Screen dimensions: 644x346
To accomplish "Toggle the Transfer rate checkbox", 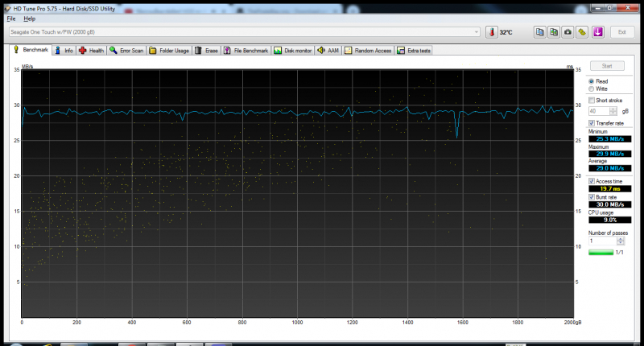I will (x=592, y=123).
